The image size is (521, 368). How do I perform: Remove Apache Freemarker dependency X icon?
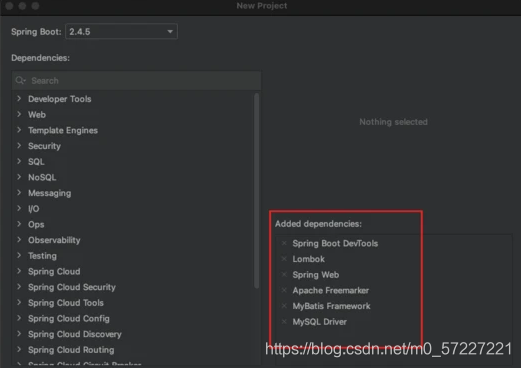284,290
